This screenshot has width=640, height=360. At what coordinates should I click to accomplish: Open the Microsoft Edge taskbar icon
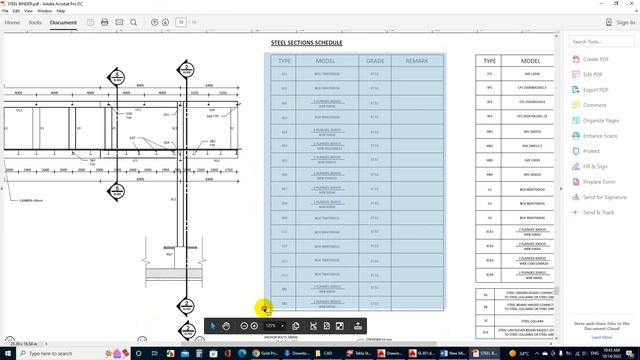(242, 353)
